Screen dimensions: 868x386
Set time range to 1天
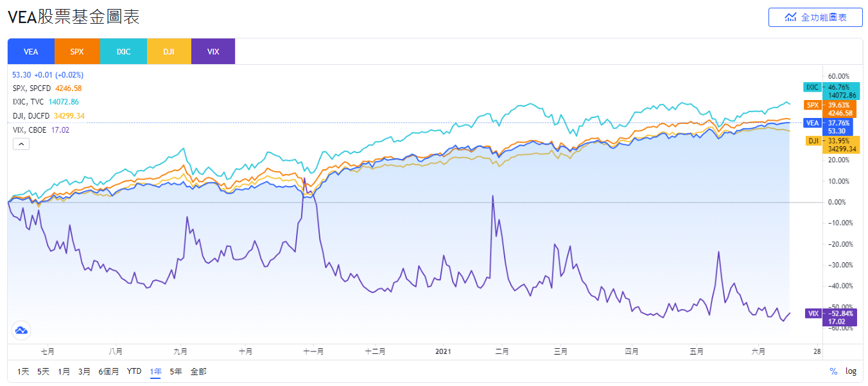coord(23,371)
